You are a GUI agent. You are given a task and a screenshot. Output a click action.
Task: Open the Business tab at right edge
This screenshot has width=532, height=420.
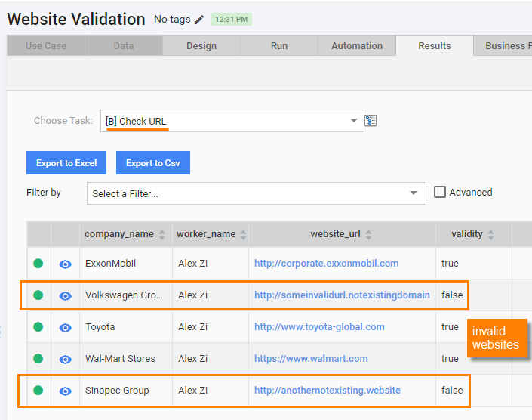click(x=503, y=45)
